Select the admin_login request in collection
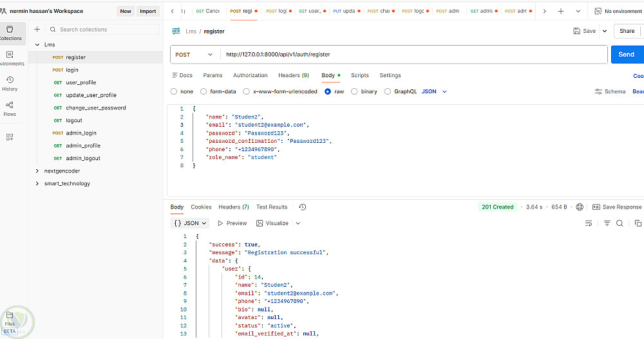This screenshot has width=644, height=339. (80, 133)
